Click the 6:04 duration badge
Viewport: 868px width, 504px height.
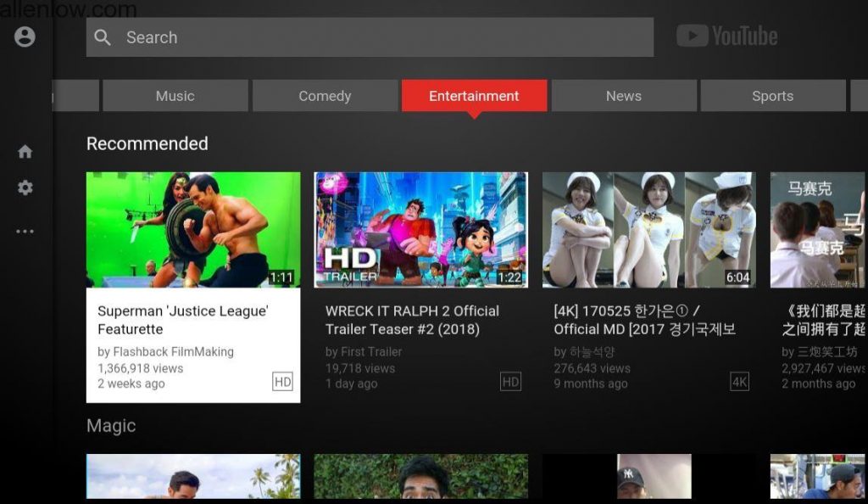click(737, 277)
